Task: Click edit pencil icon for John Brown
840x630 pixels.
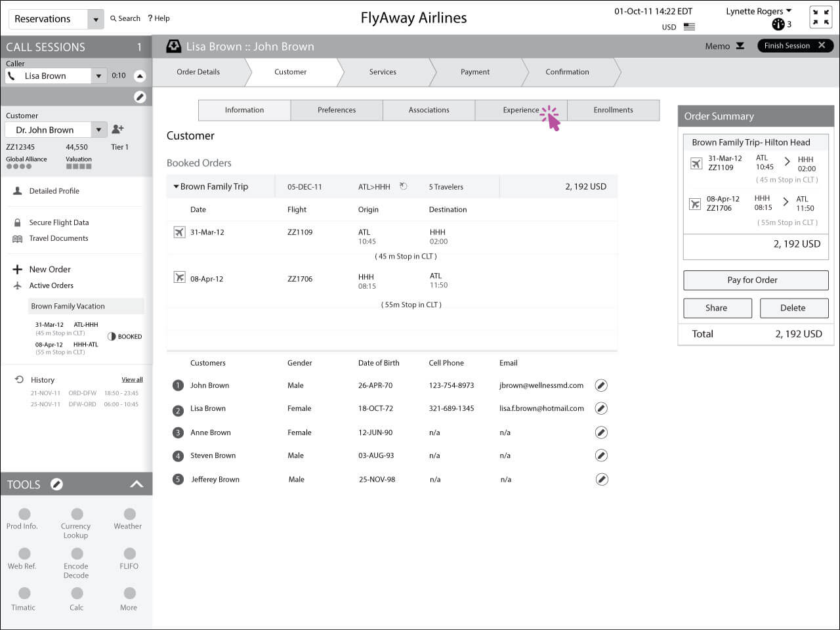Action: (x=600, y=385)
